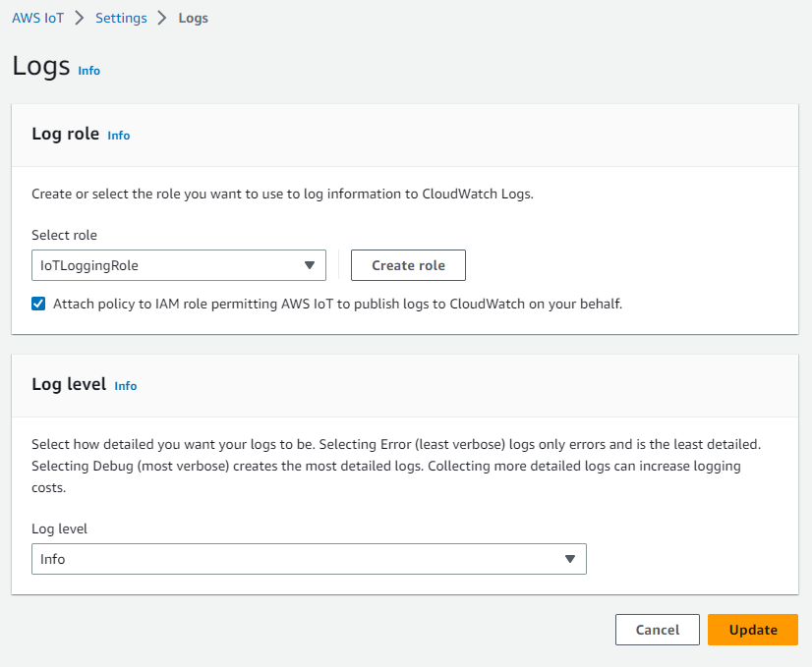Click the chevron between Settings and Logs
The width and height of the screenshot is (812, 667).
(x=163, y=18)
